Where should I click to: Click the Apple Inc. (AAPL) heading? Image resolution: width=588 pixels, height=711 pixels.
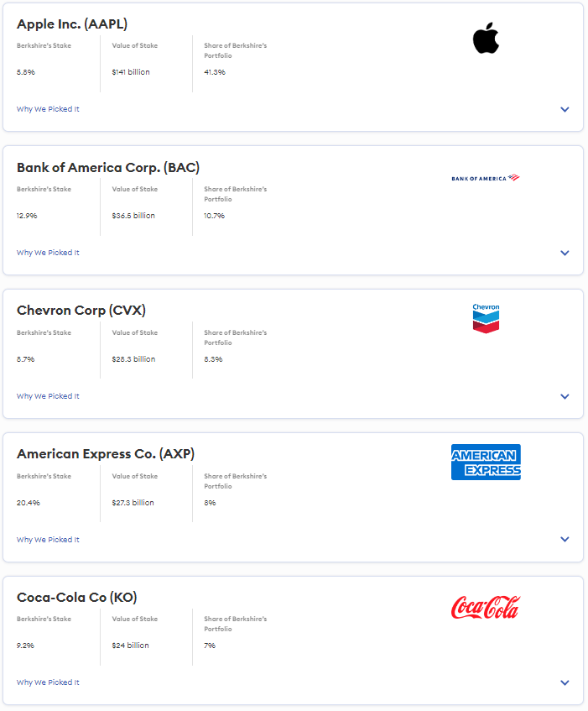72,24
